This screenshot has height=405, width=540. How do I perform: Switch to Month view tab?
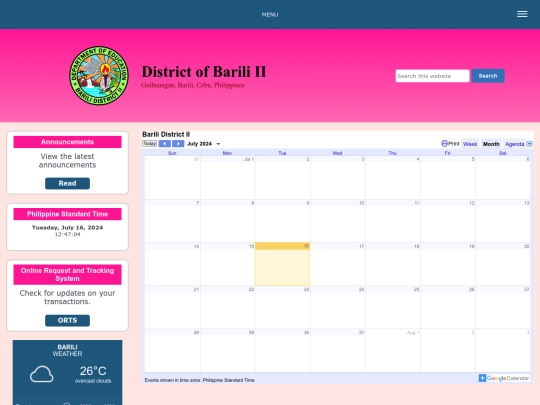point(491,144)
